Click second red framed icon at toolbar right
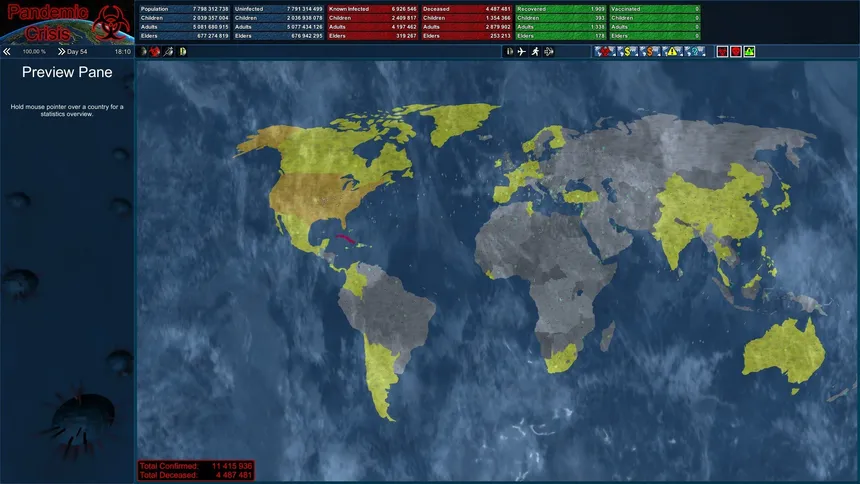The image size is (860, 484). 736,52
